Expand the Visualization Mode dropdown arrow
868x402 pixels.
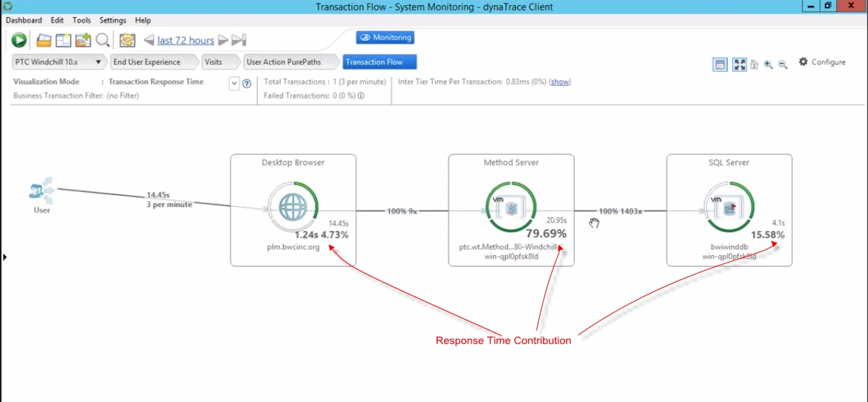[234, 83]
